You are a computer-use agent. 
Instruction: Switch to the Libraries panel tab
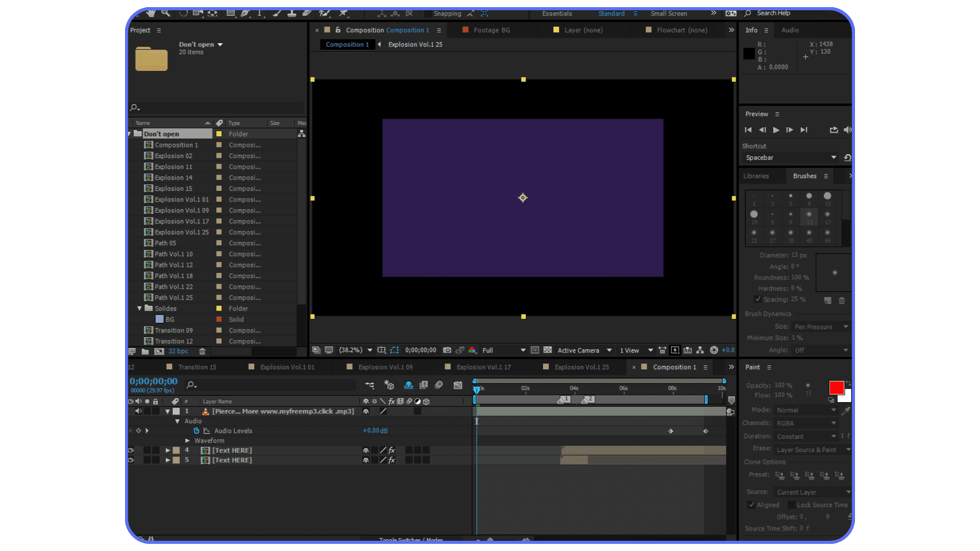756,176
